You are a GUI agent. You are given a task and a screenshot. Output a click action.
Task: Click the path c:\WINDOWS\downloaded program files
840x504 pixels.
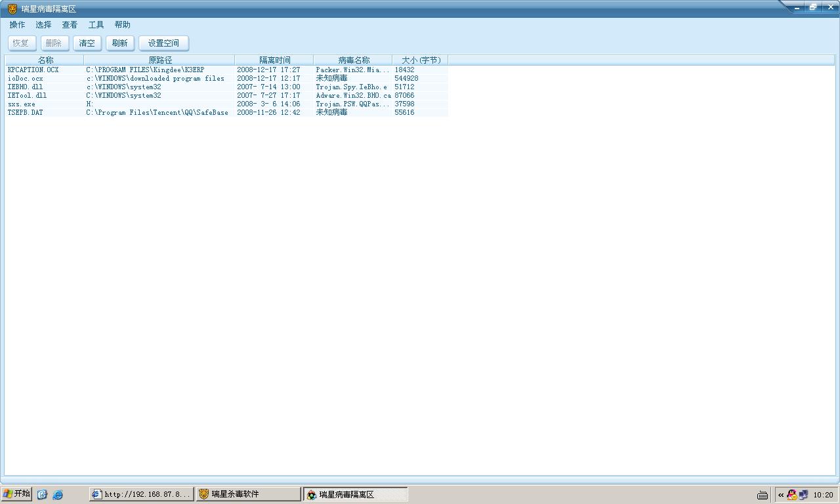[x=155, y=78]
